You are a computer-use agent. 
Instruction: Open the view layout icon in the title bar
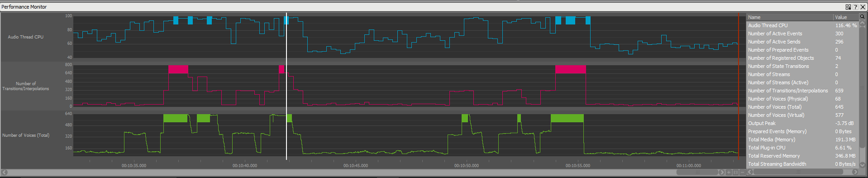[x=848, y=7]
